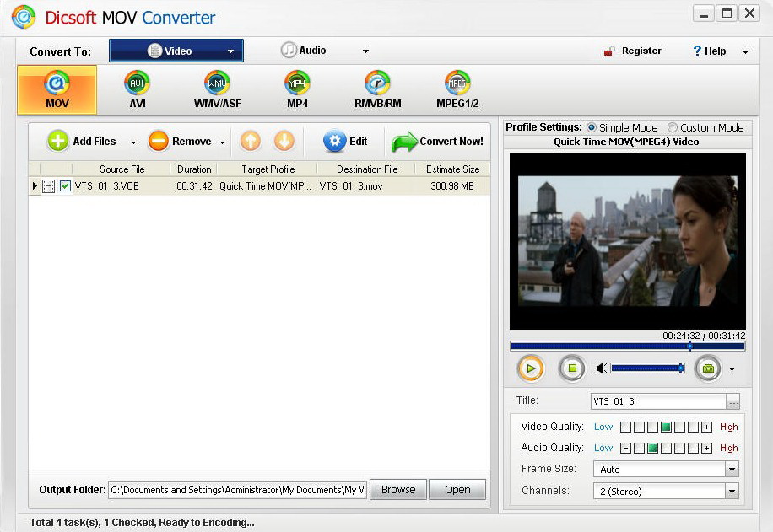773x532 pixels.
Task: Set audio quality to the highlighted green box
Action: click(652, 449)
